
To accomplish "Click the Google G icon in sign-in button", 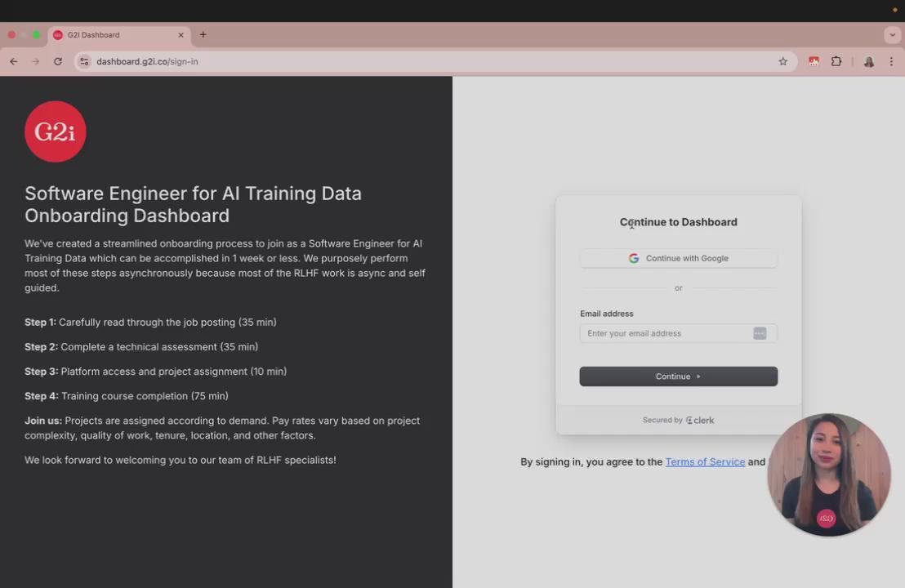I will click(634, 258).
